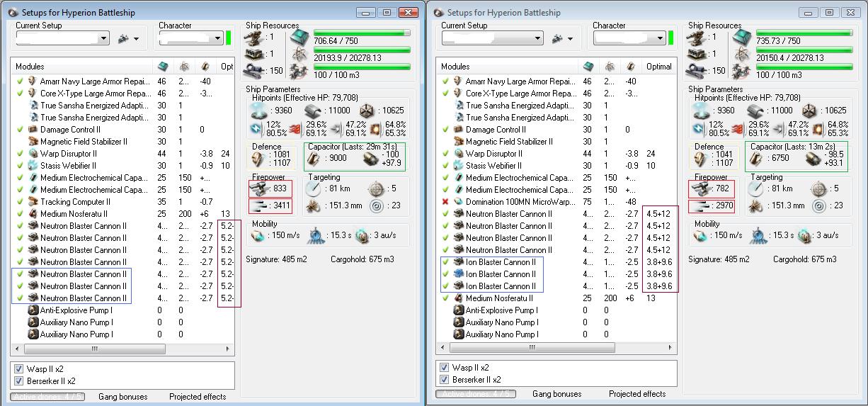The image size is (868, 406).
Task: Click the shield hitpoints icon in left window
Action: (258, 111)
